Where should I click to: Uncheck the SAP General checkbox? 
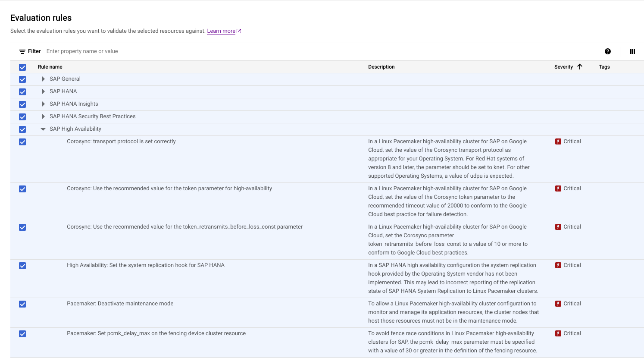click(22, 79)
